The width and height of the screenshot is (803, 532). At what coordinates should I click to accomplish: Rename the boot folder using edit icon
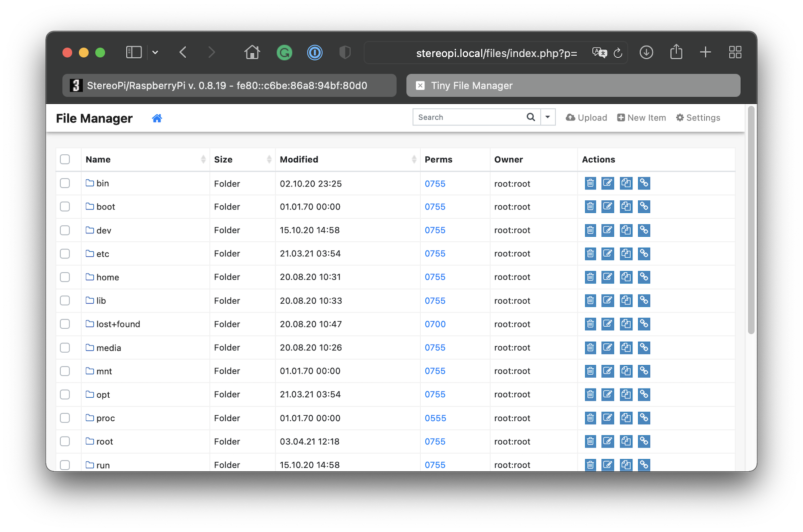(x=608, y=207)
